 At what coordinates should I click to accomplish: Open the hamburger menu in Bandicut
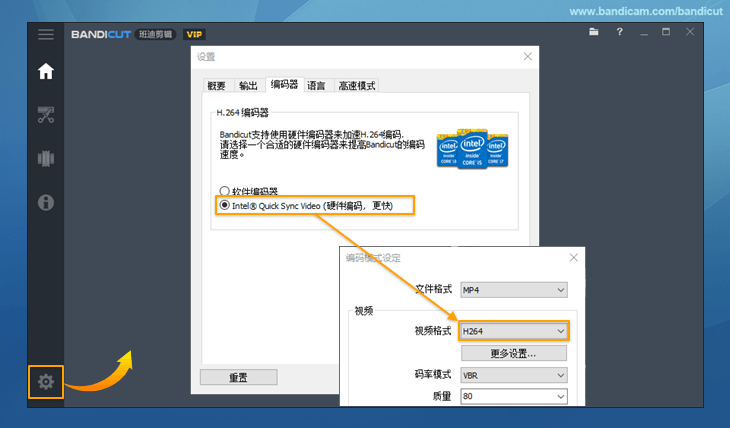(46, 34)
